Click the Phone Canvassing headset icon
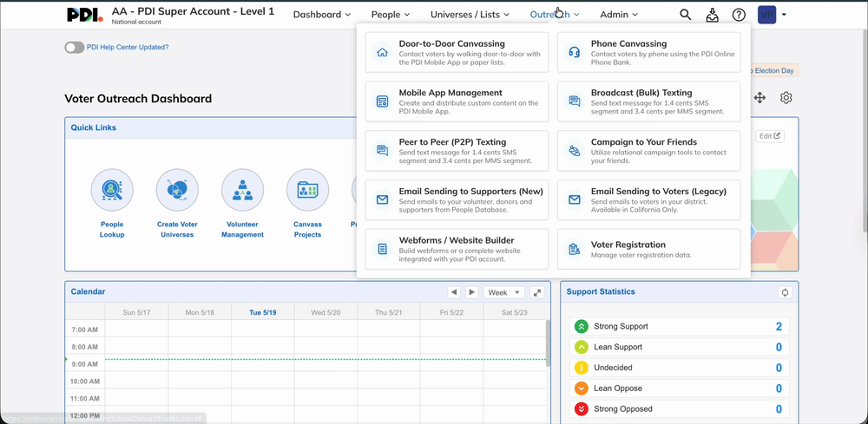The height and width of the screenshot is (424, 868). coord(574,53)
